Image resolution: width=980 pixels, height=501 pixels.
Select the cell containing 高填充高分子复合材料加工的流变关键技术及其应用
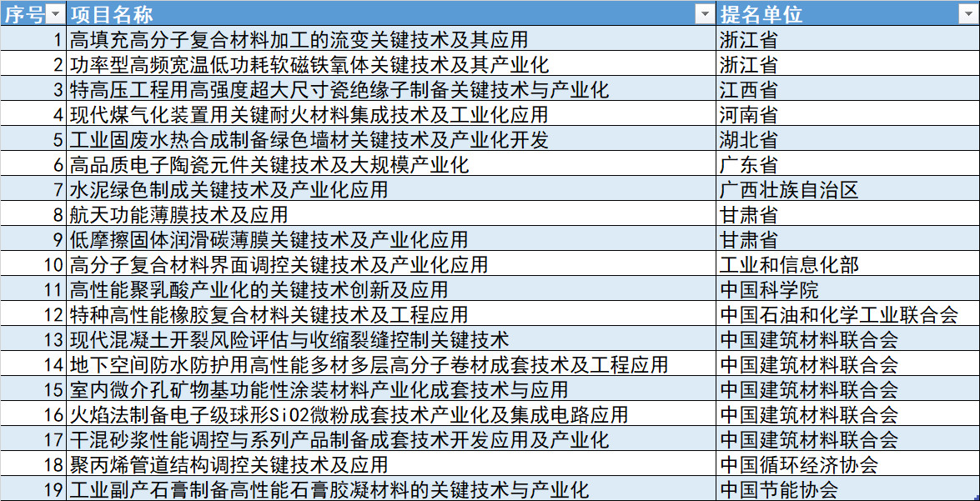299,39
